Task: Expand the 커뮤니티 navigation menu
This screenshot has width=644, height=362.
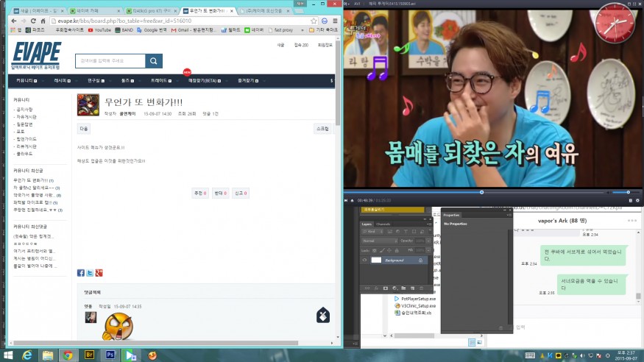Action: click(x=26, y=79)
